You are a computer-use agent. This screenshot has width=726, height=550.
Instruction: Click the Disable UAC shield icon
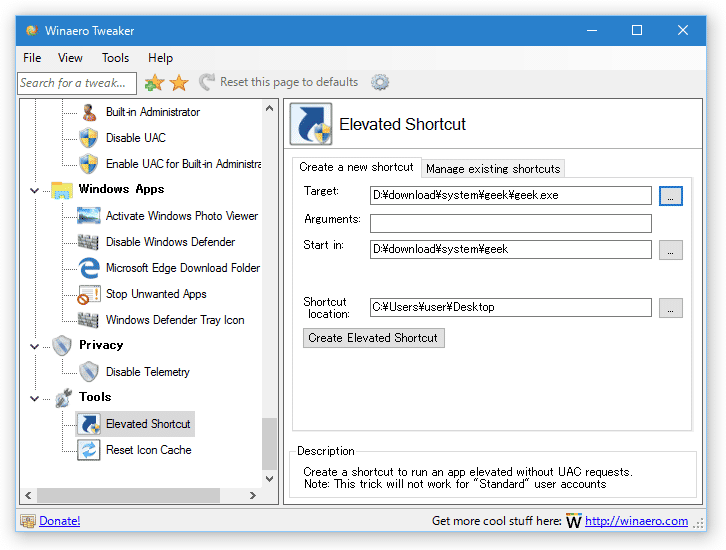88,138
